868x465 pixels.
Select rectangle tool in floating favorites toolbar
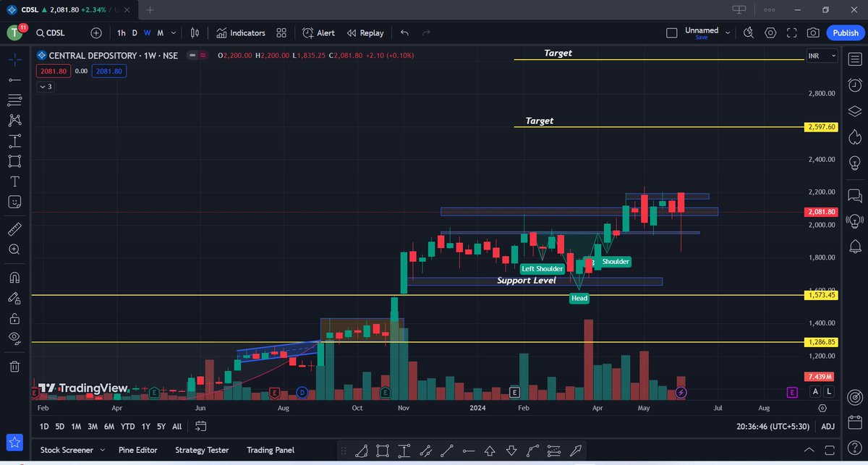pos(381,451)
